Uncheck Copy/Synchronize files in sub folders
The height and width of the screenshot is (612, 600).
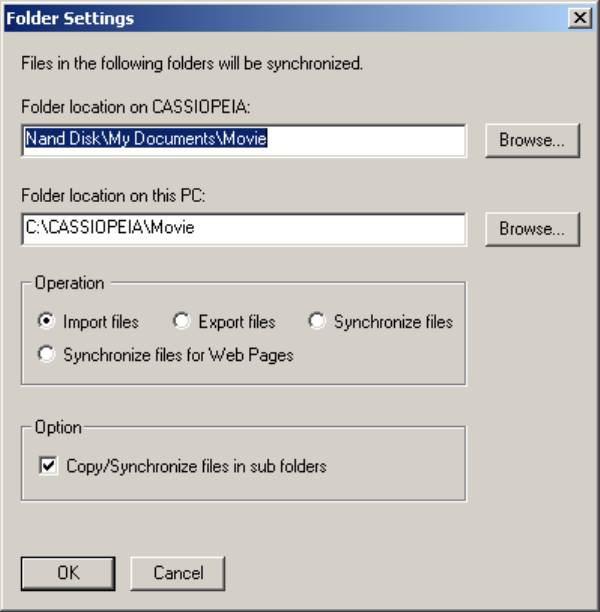tap(47, 466)
